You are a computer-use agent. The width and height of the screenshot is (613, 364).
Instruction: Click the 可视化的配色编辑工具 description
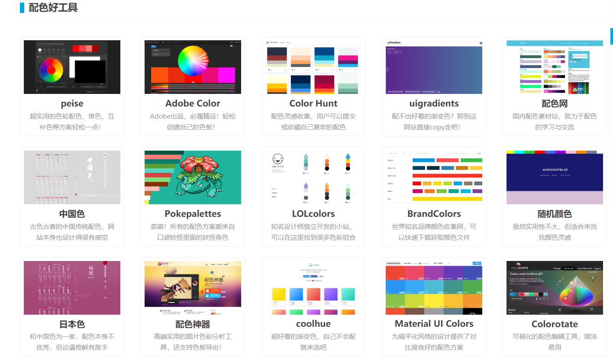(x=555, y=342)
